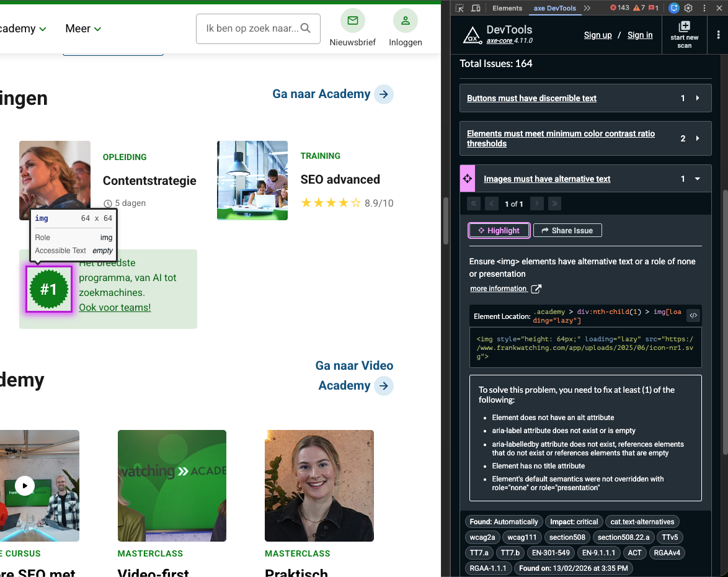
Task: Show more DevTools tabs chevron
Action: (587, 8)
